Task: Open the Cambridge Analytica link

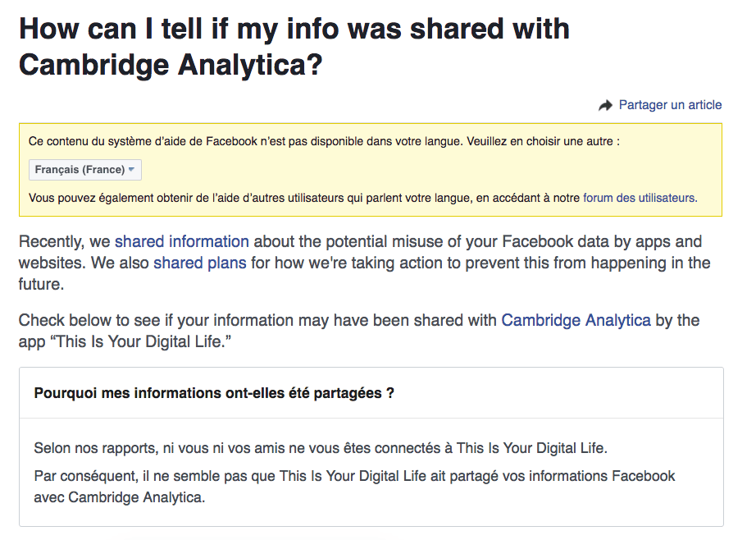Action: (576, 320)
